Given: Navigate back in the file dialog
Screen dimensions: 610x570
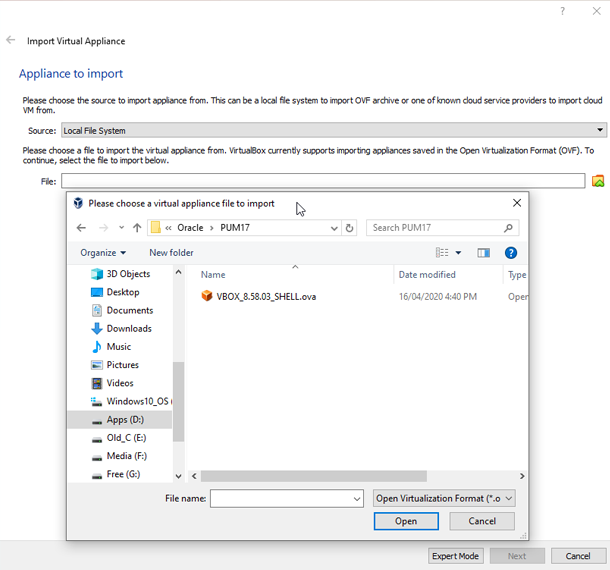Looking at the screenshot, I should pos(81,228).
